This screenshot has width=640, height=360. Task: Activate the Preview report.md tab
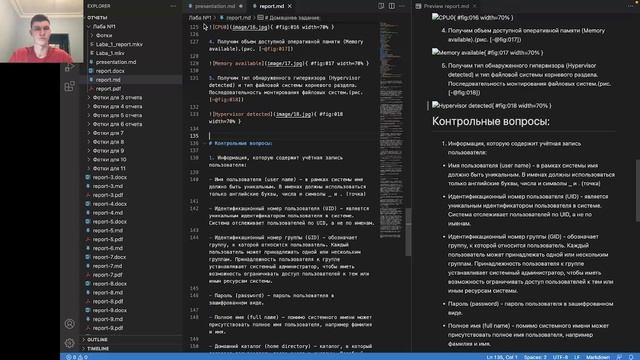click(446, 6)
